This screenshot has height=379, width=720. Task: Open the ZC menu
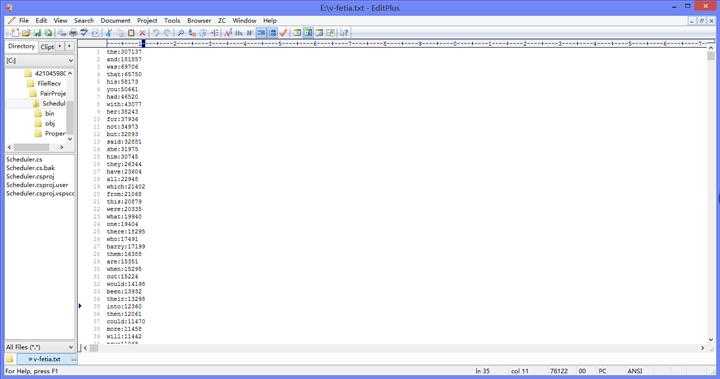tap(222, 21)
